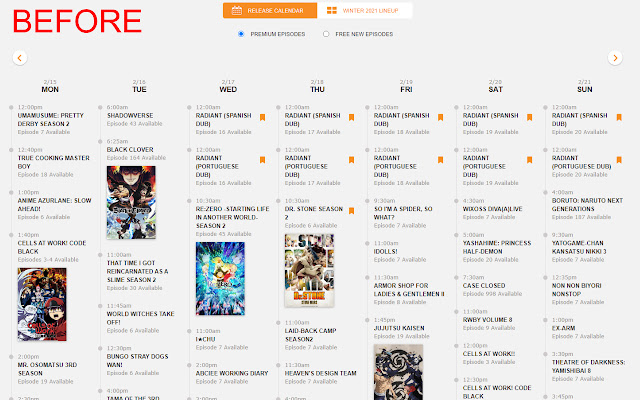Go to previous week with left arrow
640x400 pixels.
click(20, 58)
